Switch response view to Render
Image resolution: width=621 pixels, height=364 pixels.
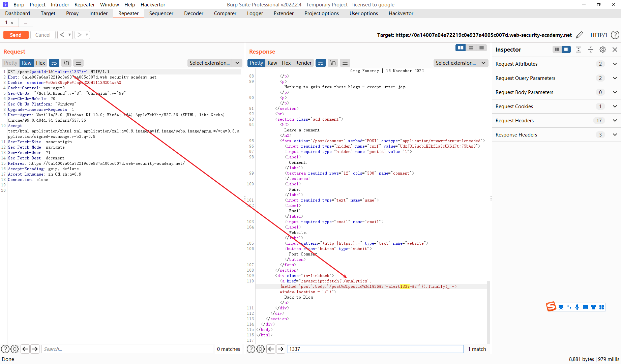(x=303, y=63)
